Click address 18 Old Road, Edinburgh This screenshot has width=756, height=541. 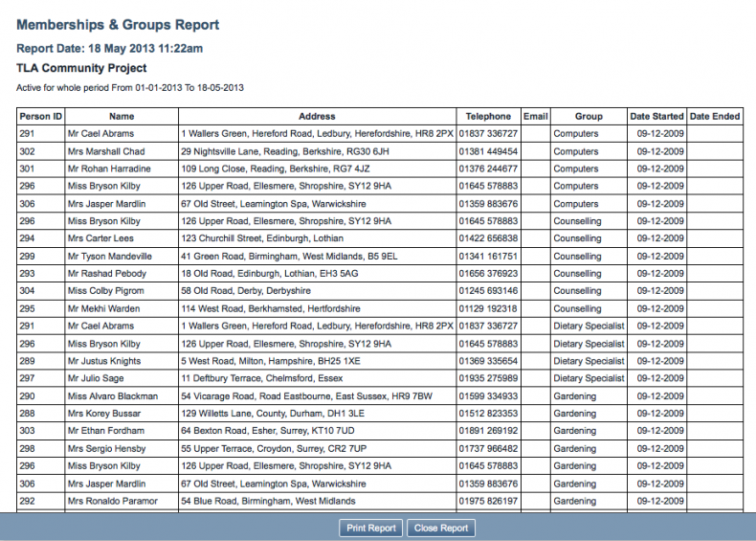tap(270, 274)
